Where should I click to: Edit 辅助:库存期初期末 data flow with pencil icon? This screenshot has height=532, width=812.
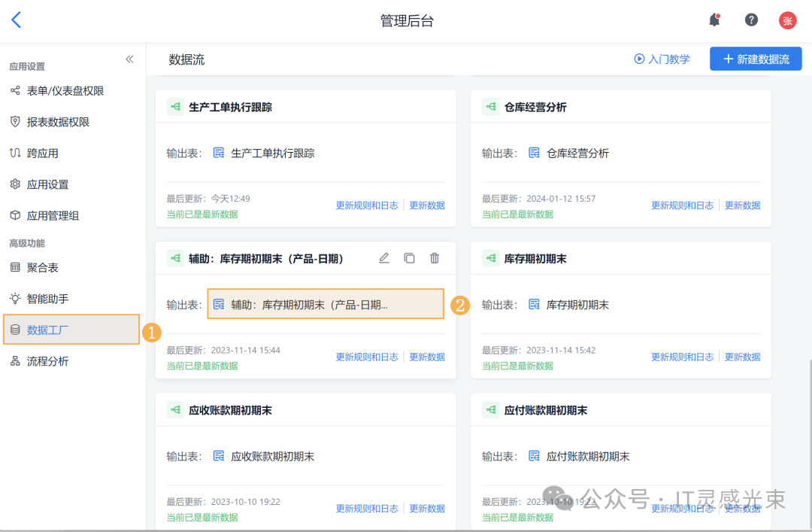[384, 258]
